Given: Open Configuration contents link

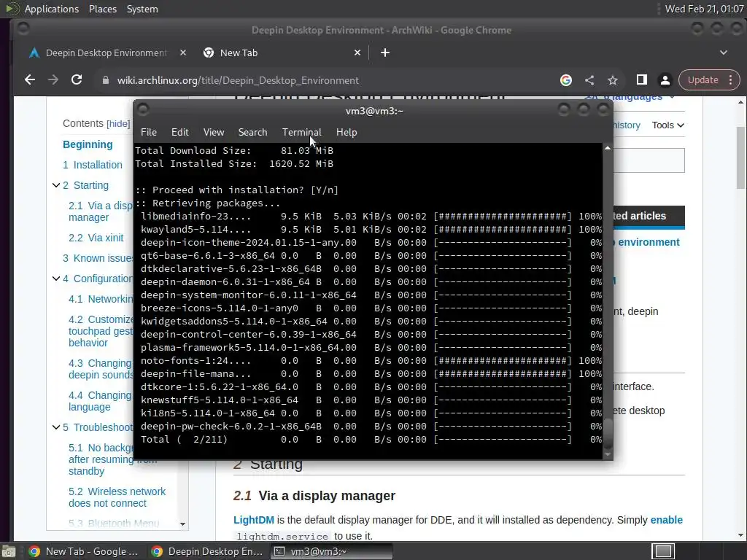Looking at the screenshot, I should tap(98, 279).
